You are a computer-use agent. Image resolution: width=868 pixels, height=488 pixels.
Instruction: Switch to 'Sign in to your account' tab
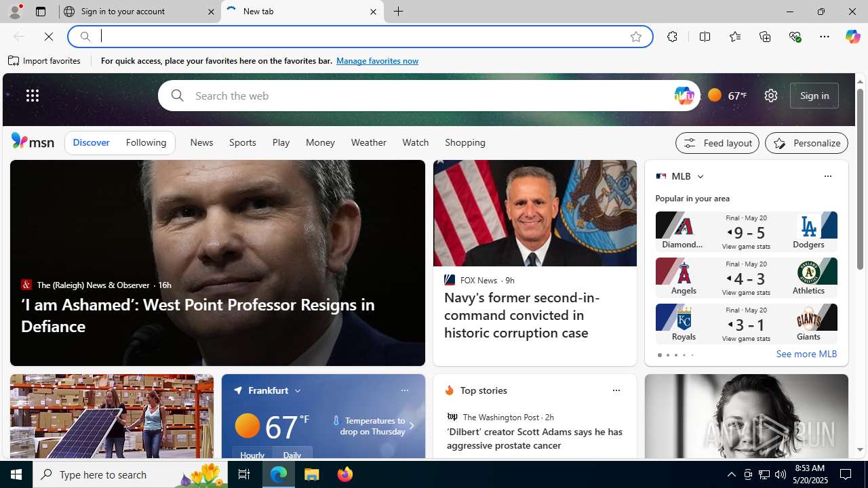(140, 12)
